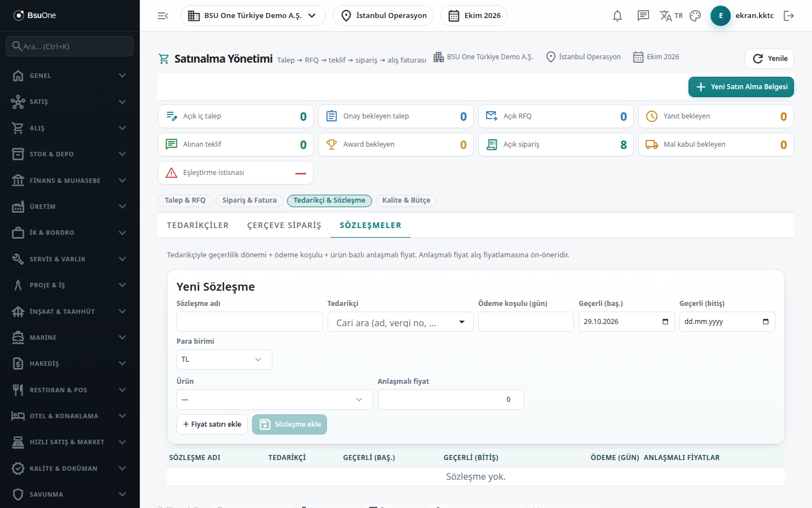Open the Para birimi TL dropdown
Screen dimensions: 812x508
224,360
